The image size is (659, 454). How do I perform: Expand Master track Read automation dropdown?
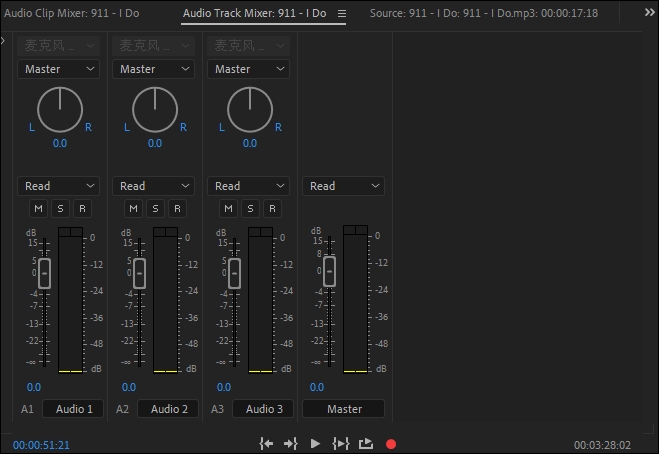(x=343, y=186)
